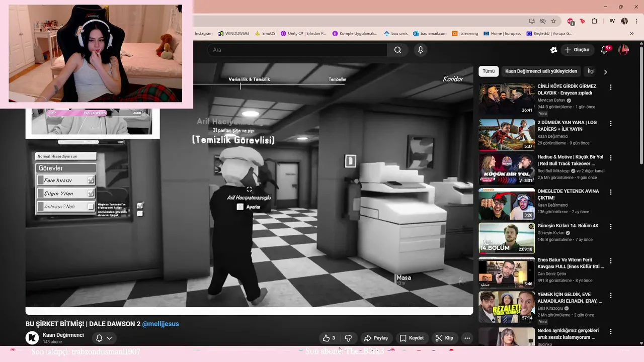Save the video with Kaydet

[412, 338]
